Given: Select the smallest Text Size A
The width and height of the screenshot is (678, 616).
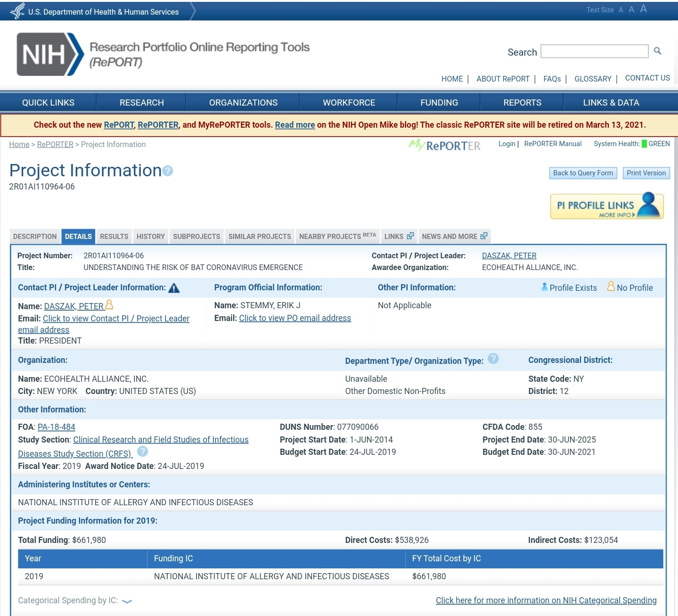Looking at the screenshot, I should 621,10.
